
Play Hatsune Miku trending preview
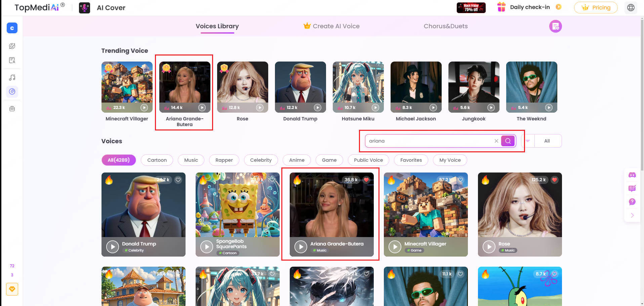pos(375,108)
